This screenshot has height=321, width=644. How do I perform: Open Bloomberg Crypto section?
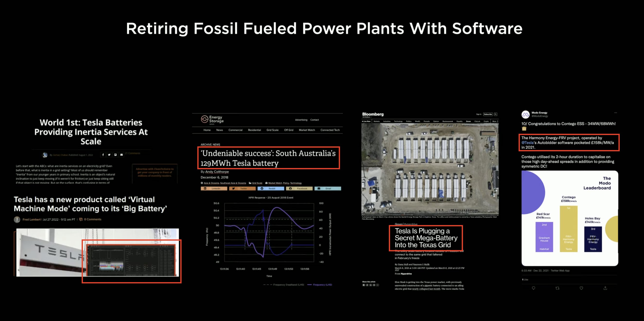(486, 121)
